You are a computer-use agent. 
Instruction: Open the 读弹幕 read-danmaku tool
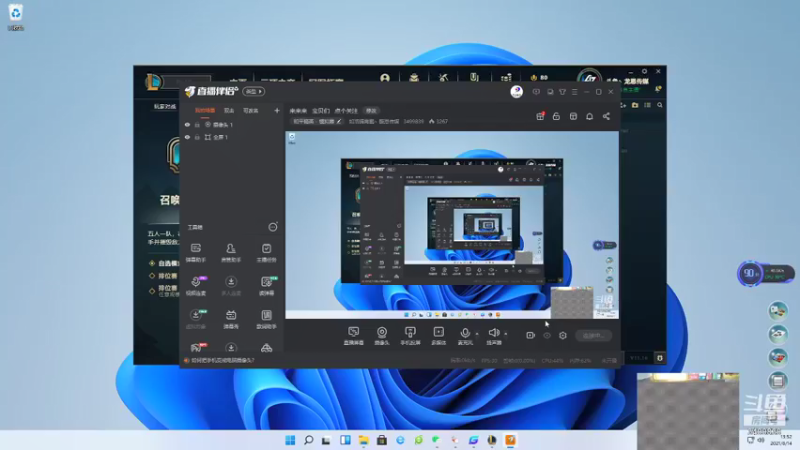point(266,286)
